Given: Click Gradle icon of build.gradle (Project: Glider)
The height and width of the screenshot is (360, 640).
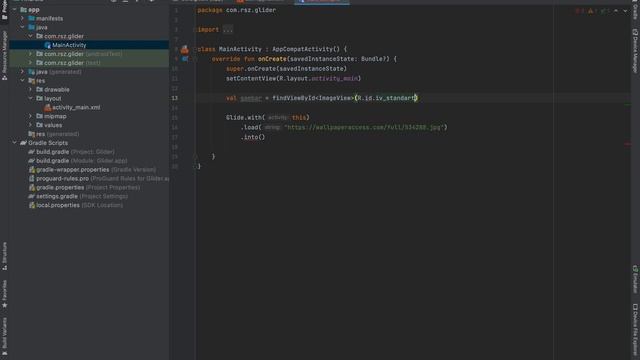Looking at the screenshot, I should click(31, 152).
